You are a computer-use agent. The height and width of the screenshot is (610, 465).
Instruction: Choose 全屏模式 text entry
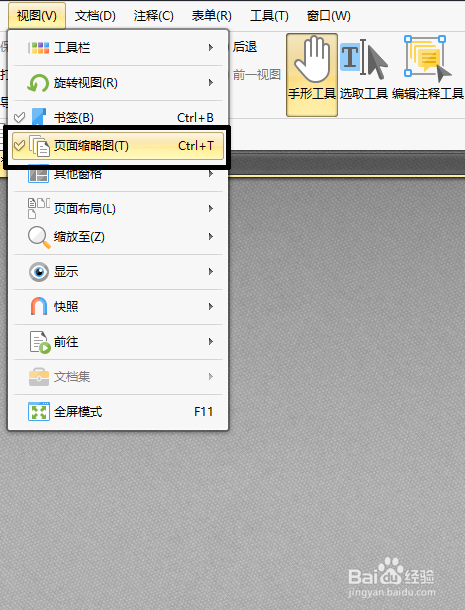click(78, 412)
